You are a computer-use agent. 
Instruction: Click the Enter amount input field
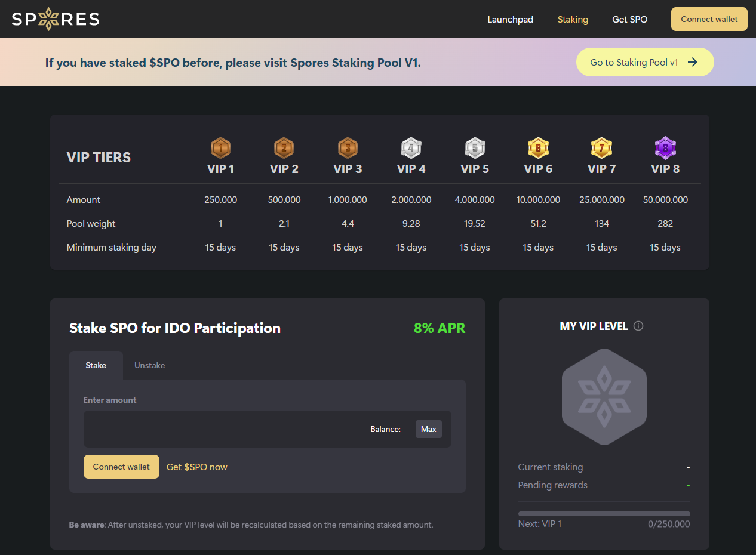pos(267,429)
